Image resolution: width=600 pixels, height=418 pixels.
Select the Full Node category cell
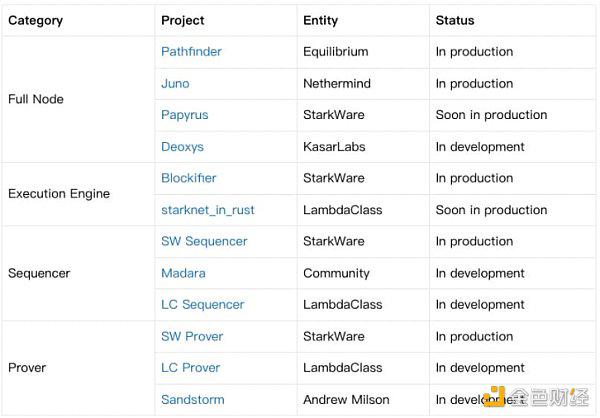[78, 99]
